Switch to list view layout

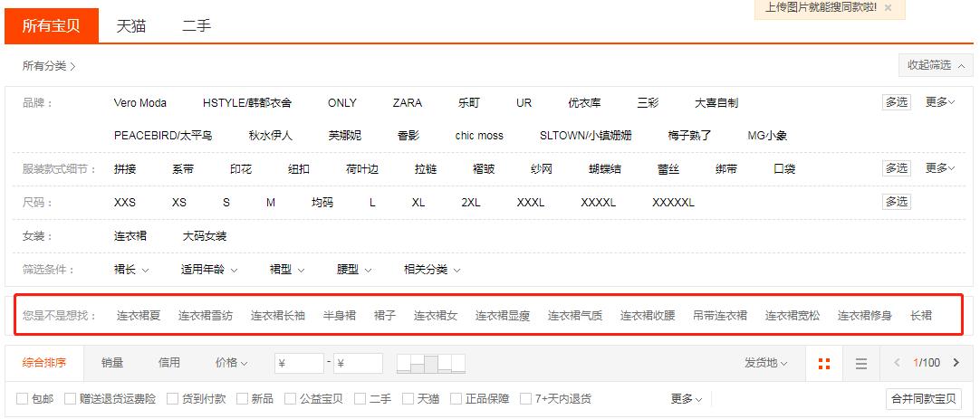coord(861,364)
